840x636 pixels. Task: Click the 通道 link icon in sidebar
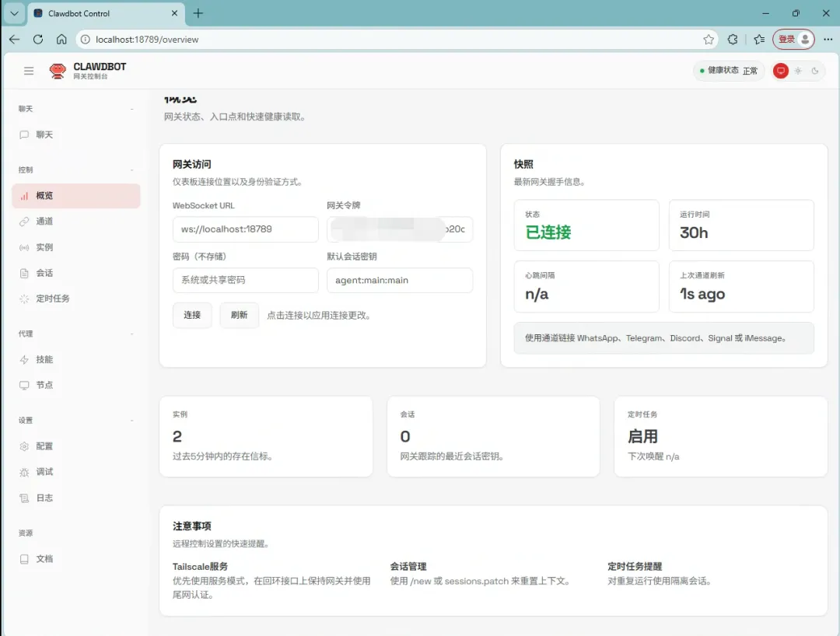(24, 222)
